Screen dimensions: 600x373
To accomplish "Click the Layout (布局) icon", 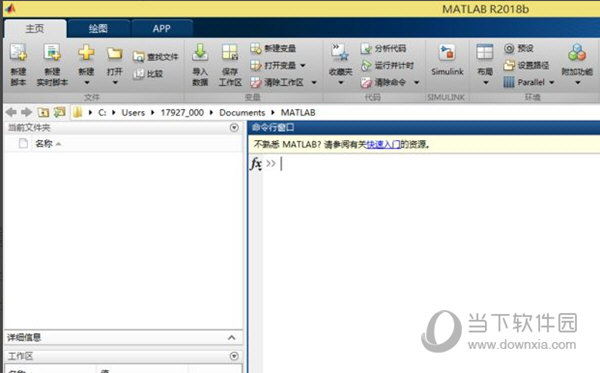I will click(485, 52).
